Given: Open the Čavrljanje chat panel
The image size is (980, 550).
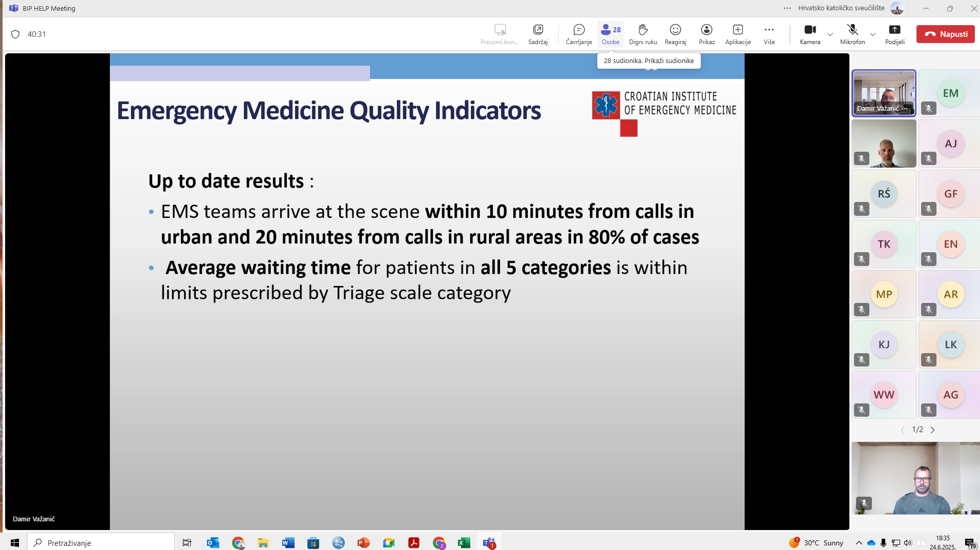Looking at the screenshot, I should (x=579, y=34).
